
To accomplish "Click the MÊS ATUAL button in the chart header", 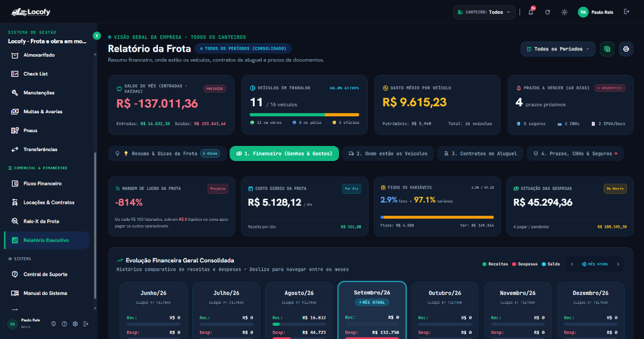I will point(595,264).
